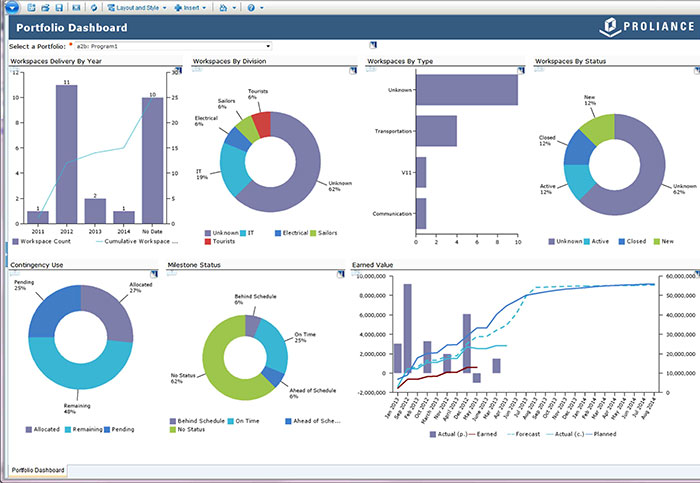Image resolution: width=700 pixels, height=483 pixels.
Task: Click the Earned legend entry in Earned Value
Action: [483, 434]
